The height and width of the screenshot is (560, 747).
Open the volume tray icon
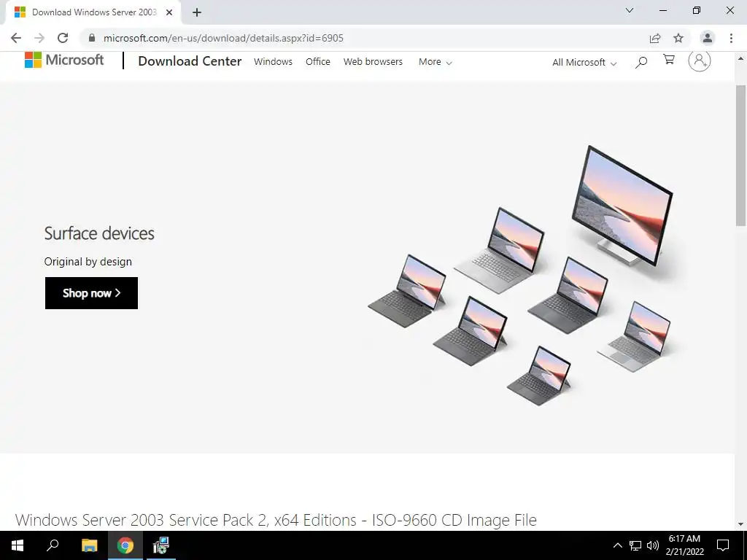[x=653, y=545]
